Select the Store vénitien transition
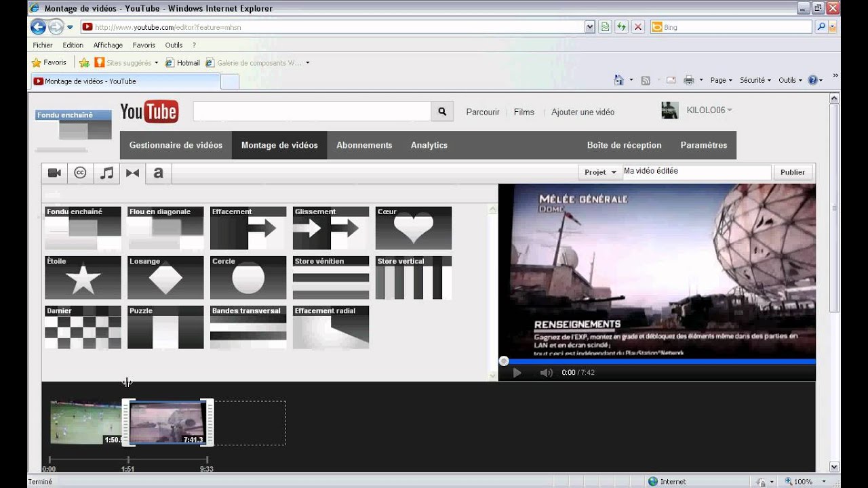 pyautogui.click(x=331, y=278)
